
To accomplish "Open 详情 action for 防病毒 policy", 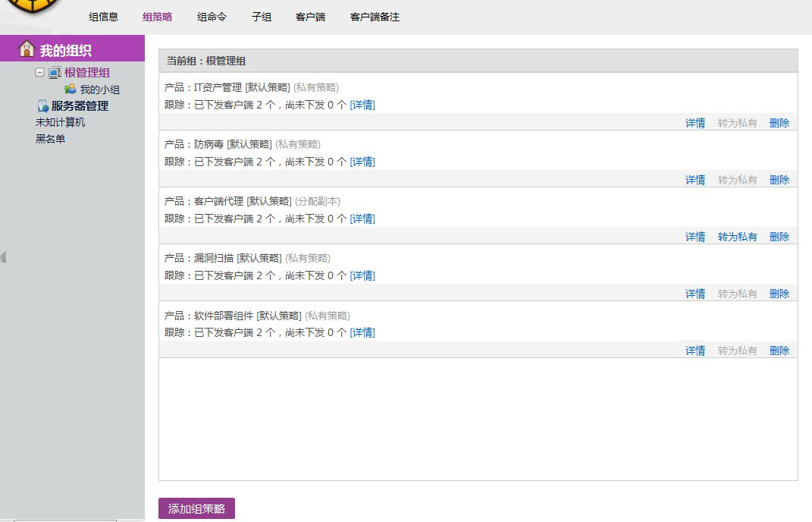I will click(695, 180).
